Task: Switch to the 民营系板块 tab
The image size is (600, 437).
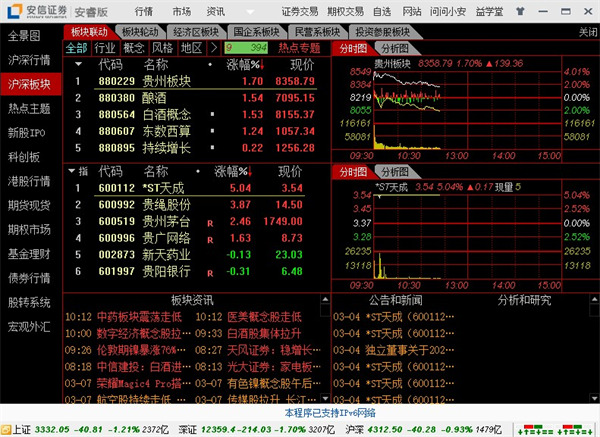Action: (x=317, y=32)
